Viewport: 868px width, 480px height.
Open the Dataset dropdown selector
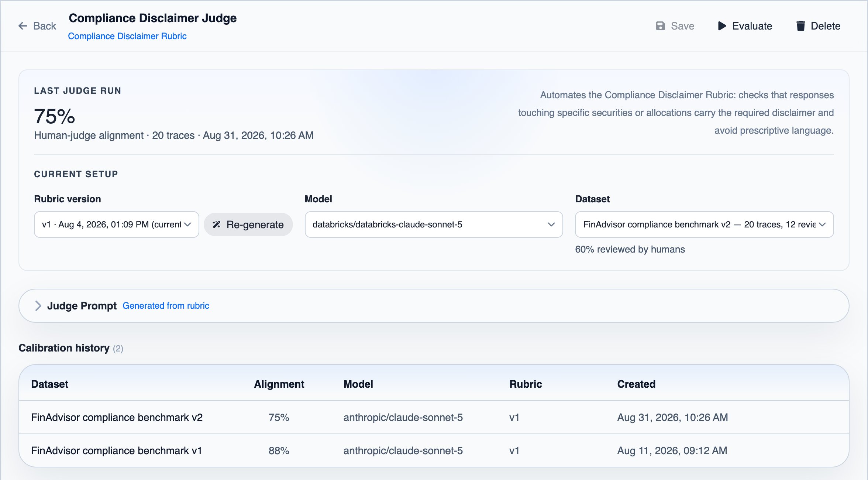point(704,224)
